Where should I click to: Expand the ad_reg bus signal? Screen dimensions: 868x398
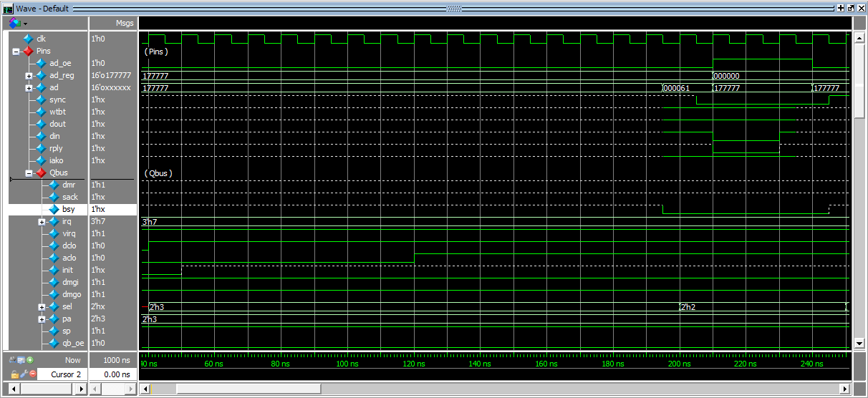[29, 76]
